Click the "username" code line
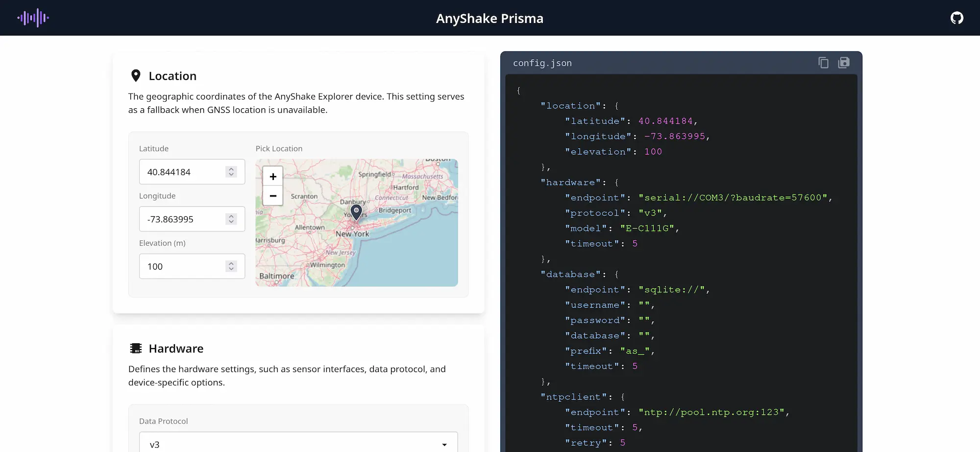980x452 pixels. click(x=610, y=305)
